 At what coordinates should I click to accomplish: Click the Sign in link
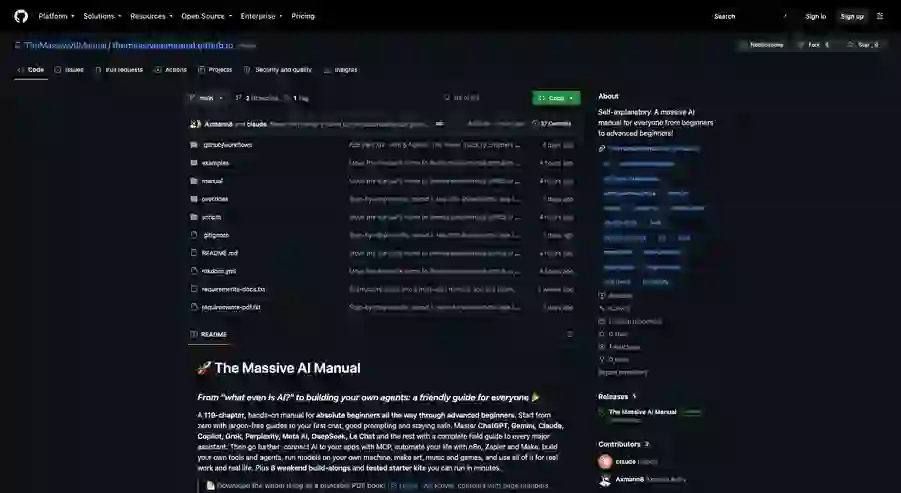tap(815, 16)
